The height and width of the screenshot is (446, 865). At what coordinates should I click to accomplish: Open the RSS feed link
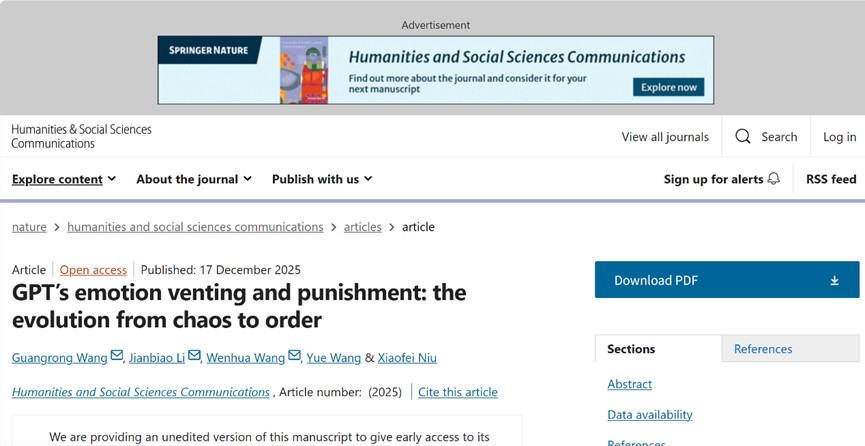tap(831, 179)
